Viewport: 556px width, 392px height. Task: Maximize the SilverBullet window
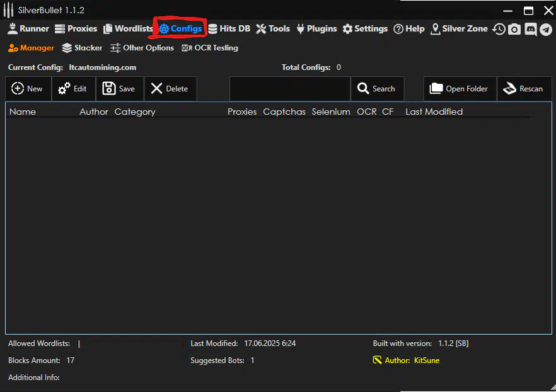(x=528, y=11)
